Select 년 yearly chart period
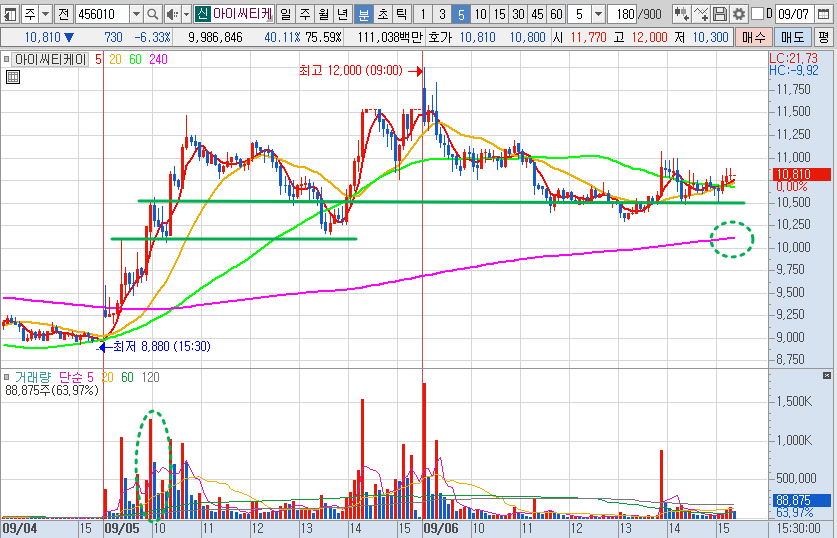The width and height of the screenshot is (837, 538). tap(343, 14)
